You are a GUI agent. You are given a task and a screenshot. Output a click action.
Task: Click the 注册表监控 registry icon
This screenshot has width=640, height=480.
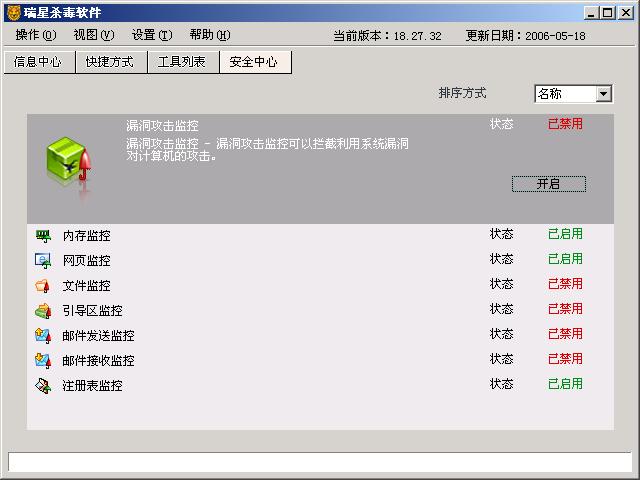point(43,386)
